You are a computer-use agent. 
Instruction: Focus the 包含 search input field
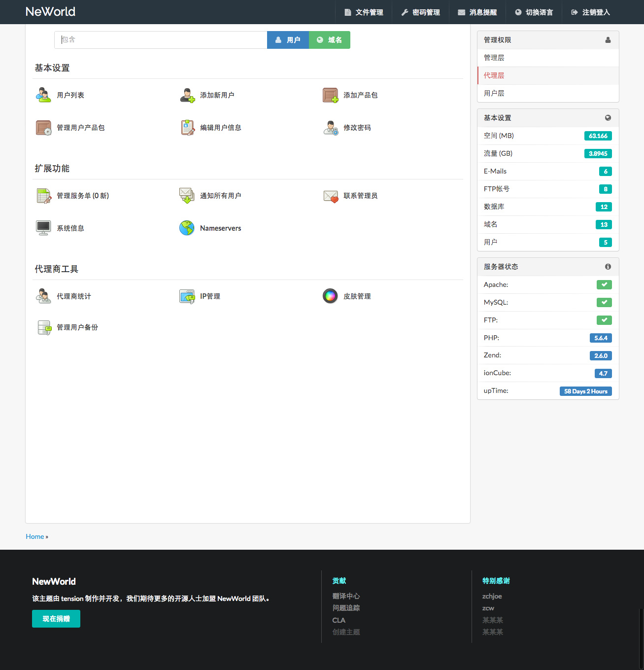pos(161,40)
